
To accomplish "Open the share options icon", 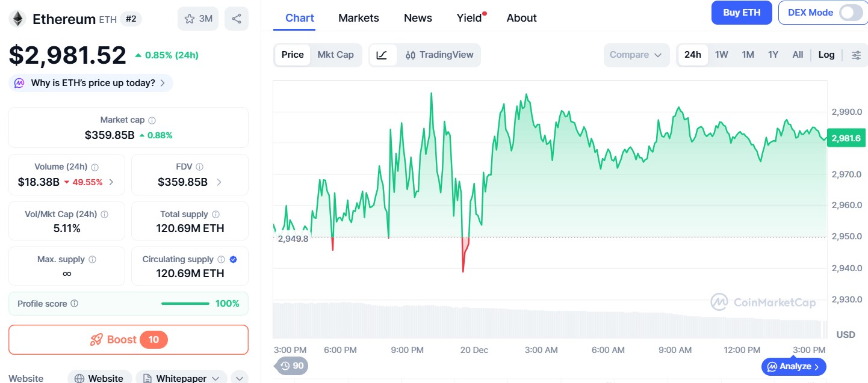I will 236,18.
